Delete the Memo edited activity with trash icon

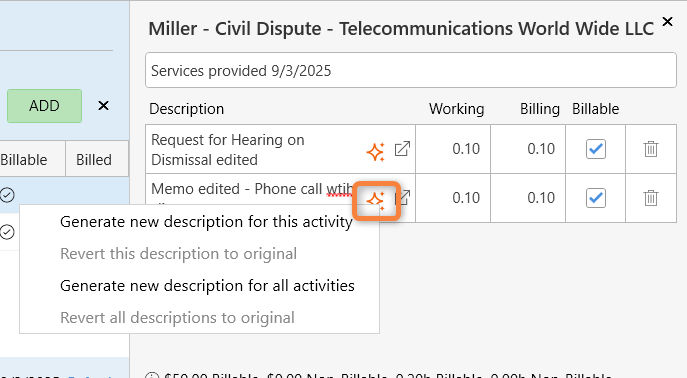click(x=651, y=198)
